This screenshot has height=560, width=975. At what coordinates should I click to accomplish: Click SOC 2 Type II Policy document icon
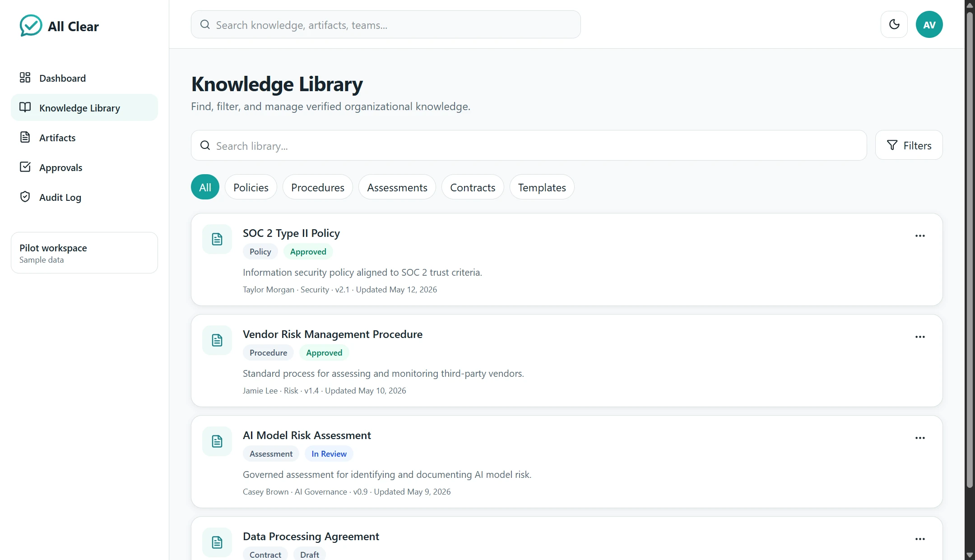coord(217,239)
